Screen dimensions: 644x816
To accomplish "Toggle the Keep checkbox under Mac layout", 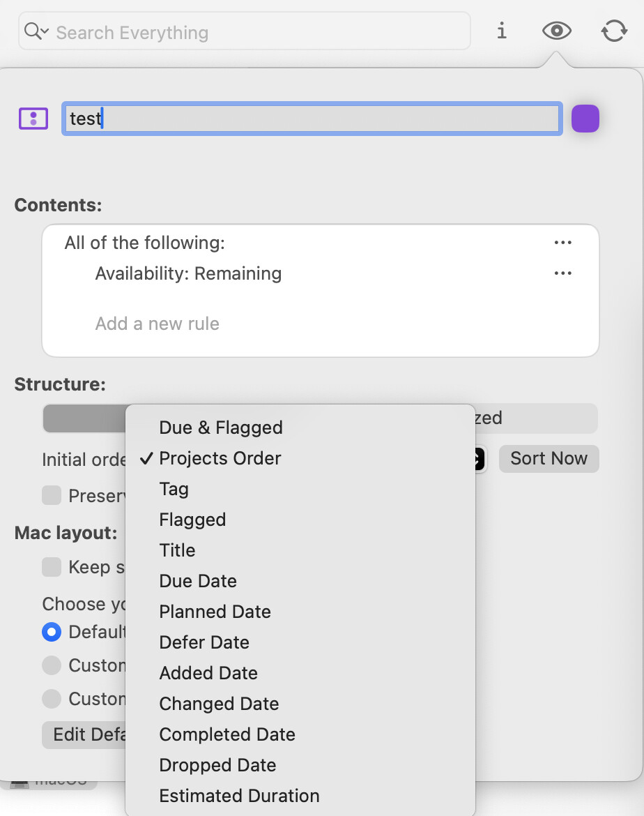I will (52, 567).
